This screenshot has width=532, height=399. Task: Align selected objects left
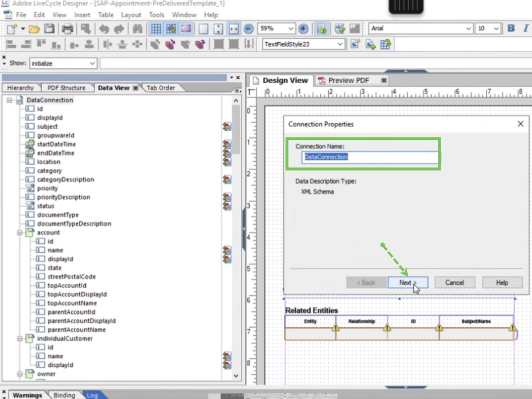(11, 44)
